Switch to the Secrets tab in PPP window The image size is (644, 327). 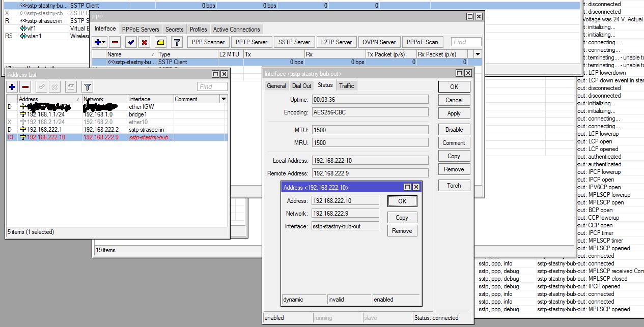point(175,29)
